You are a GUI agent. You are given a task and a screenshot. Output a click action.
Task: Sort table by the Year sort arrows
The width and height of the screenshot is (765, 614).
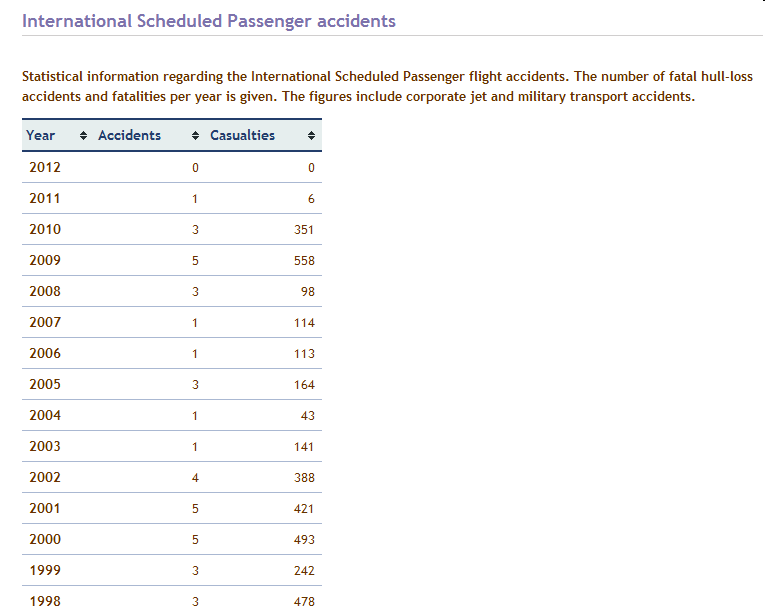[83, 136]
